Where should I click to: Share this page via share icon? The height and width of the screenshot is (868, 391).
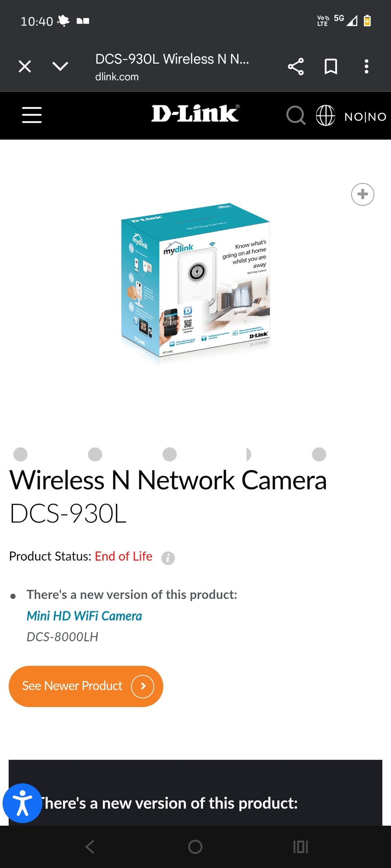(x=296, y=66)
